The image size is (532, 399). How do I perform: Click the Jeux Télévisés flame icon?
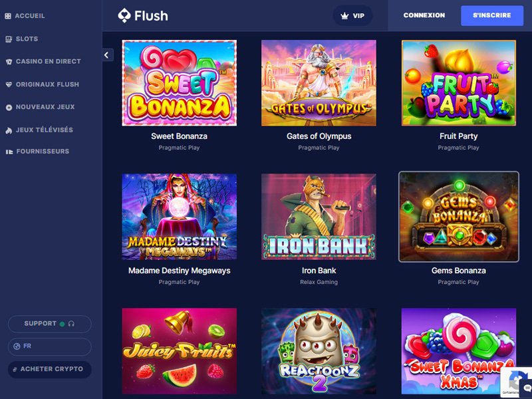(x=9, y=130)
